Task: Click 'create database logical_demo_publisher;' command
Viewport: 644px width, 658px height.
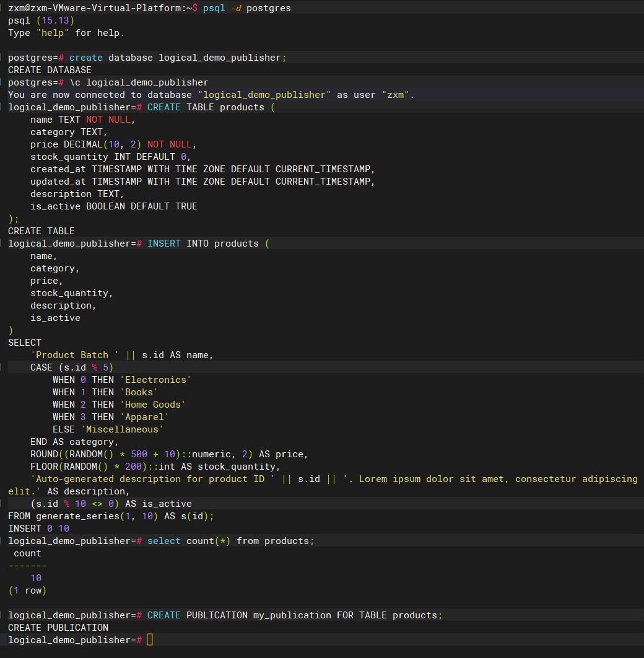Action: click(178, 58)
